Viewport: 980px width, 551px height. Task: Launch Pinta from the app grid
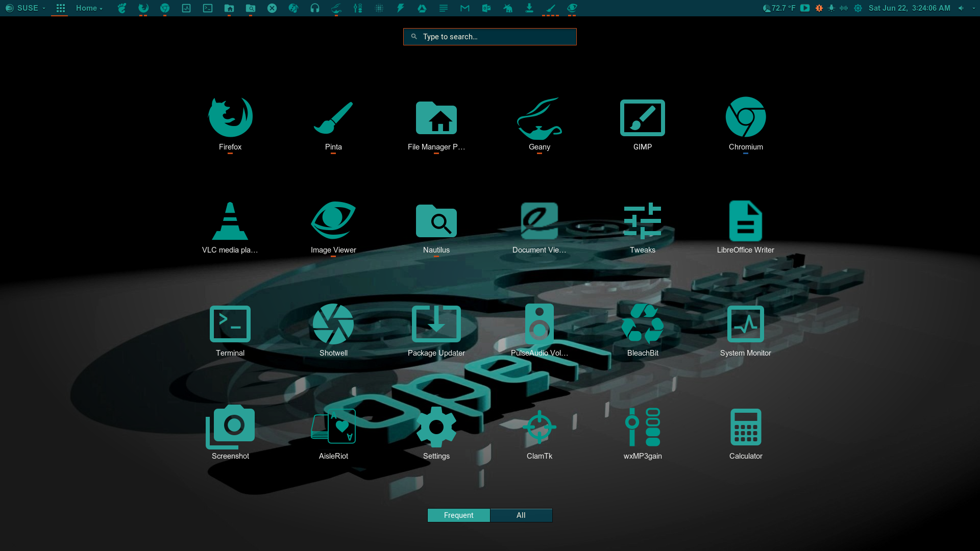click(333, 124)
